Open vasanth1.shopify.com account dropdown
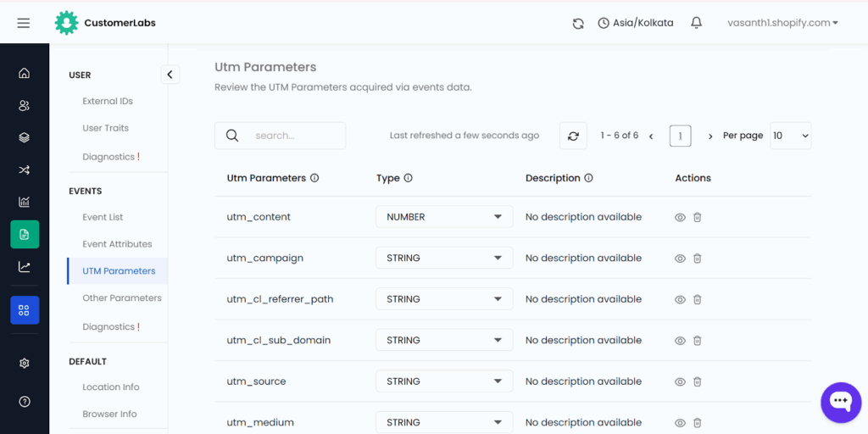The height and width of the screenshot is (434, 868). [782, 23]
